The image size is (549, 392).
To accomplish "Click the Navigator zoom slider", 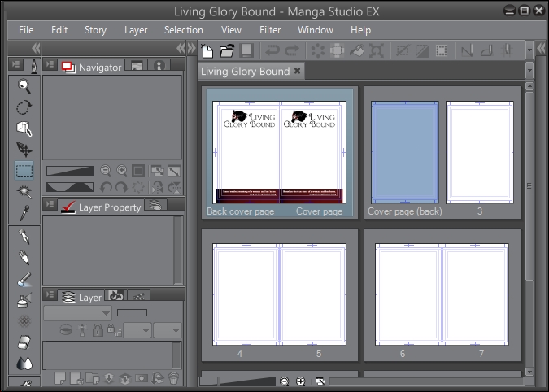I will [70, 171].
